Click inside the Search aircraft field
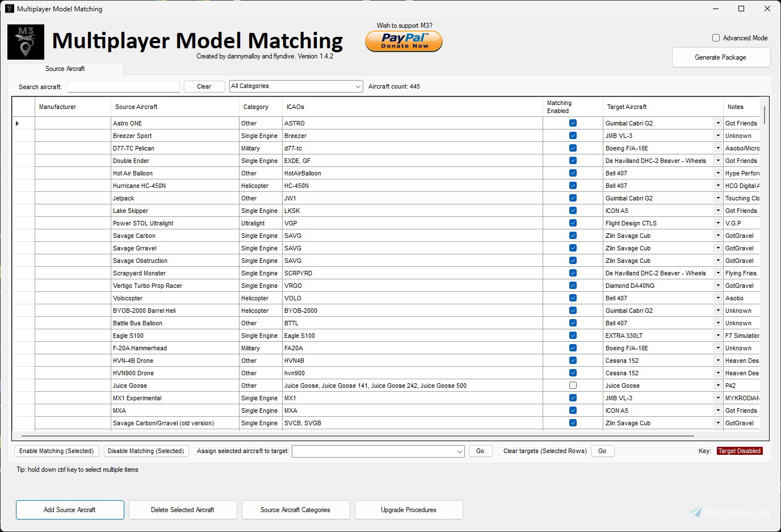The height and width of the screenshot is (532, 781). tap(123, 86)
